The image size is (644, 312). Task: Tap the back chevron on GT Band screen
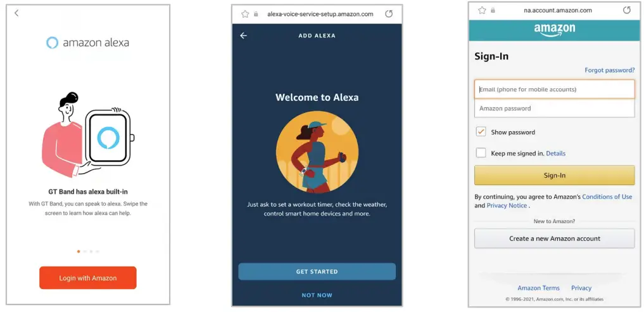point(16,13)
